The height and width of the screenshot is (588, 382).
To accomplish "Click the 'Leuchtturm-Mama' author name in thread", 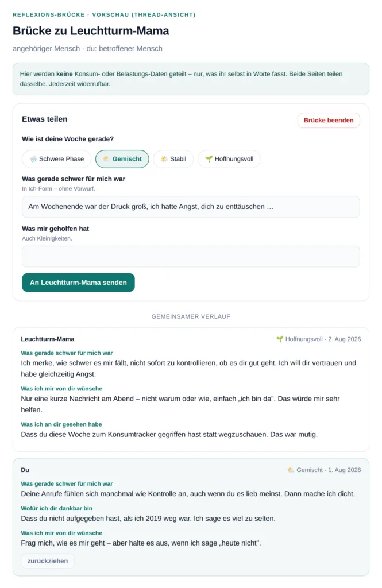I will click(x=48, y=339).
